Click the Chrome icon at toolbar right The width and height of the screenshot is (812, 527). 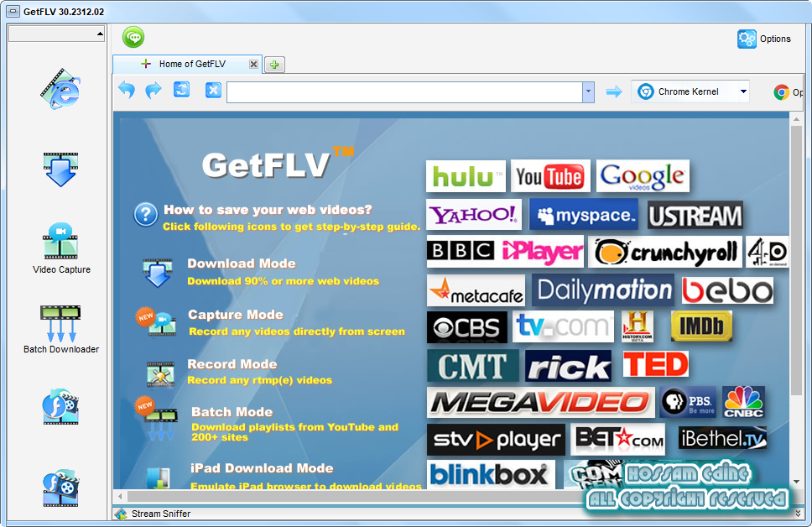tap(782, 92)
